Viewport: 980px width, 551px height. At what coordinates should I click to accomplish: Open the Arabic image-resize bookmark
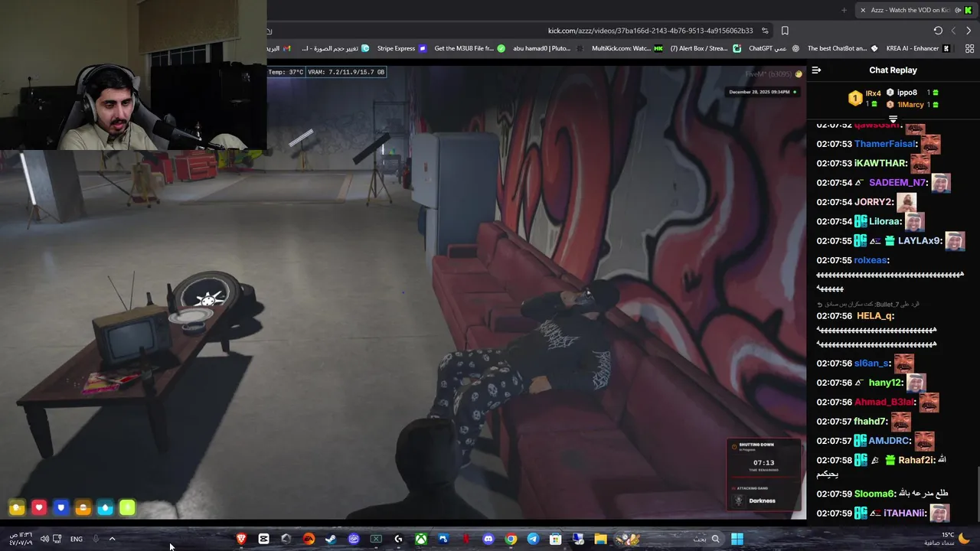click(x=335, y=48)
